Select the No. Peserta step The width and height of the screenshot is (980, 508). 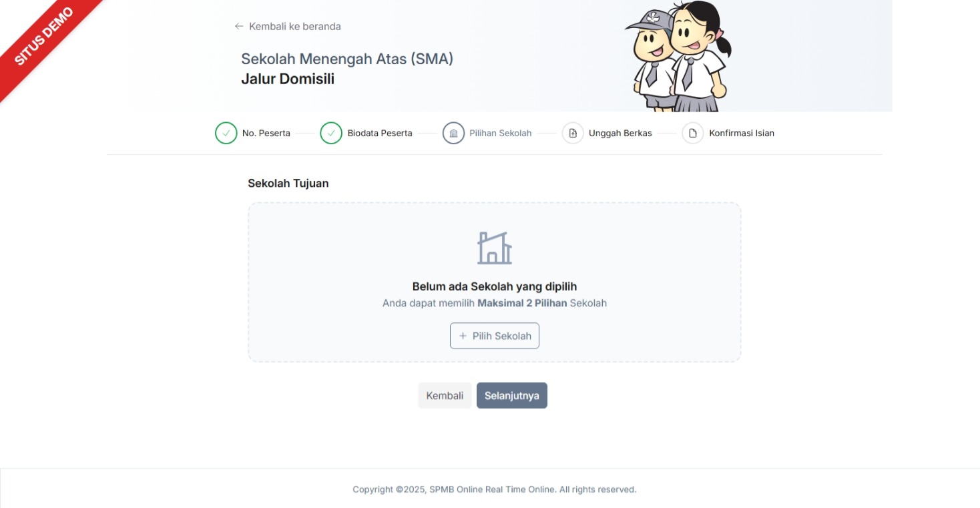point(266,133)
